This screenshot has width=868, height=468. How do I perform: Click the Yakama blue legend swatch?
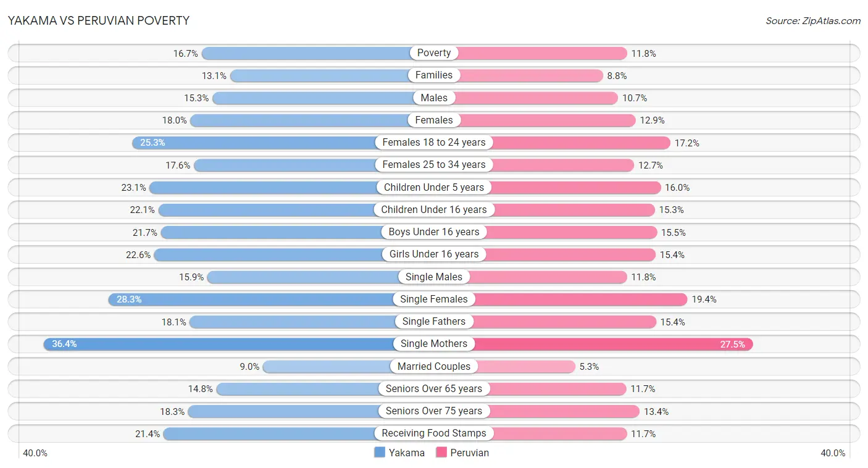pyautogui.click(x=380, y=453)
